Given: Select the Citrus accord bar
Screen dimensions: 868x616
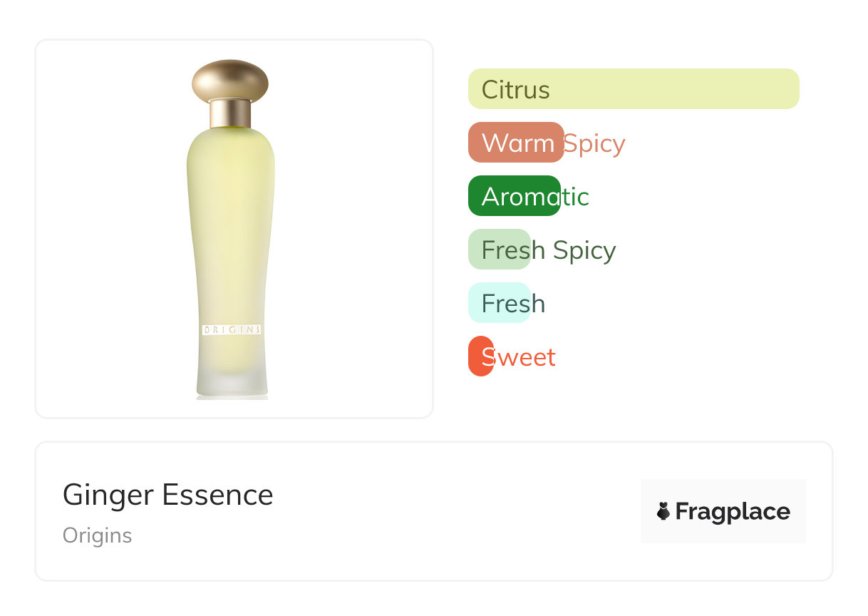Looking at the screenshot, I should click(633, 89).
